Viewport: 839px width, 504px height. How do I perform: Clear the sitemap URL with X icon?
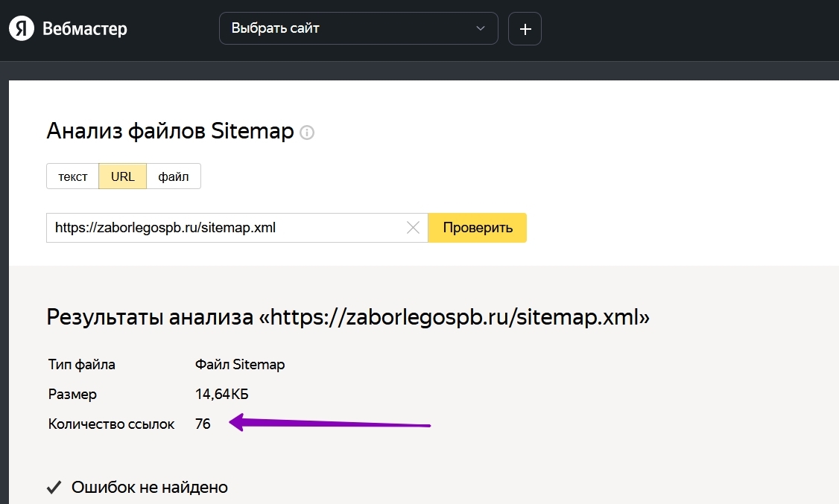coord(413,228)
